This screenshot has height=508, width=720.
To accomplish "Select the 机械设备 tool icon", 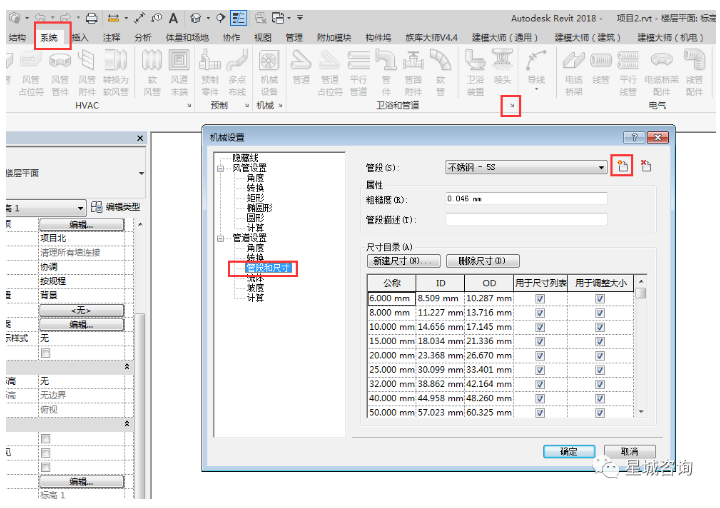I will pos(269,73).
